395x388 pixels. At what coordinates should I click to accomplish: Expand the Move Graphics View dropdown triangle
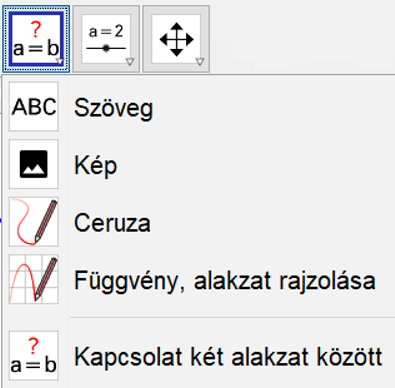tap(200, 61)
